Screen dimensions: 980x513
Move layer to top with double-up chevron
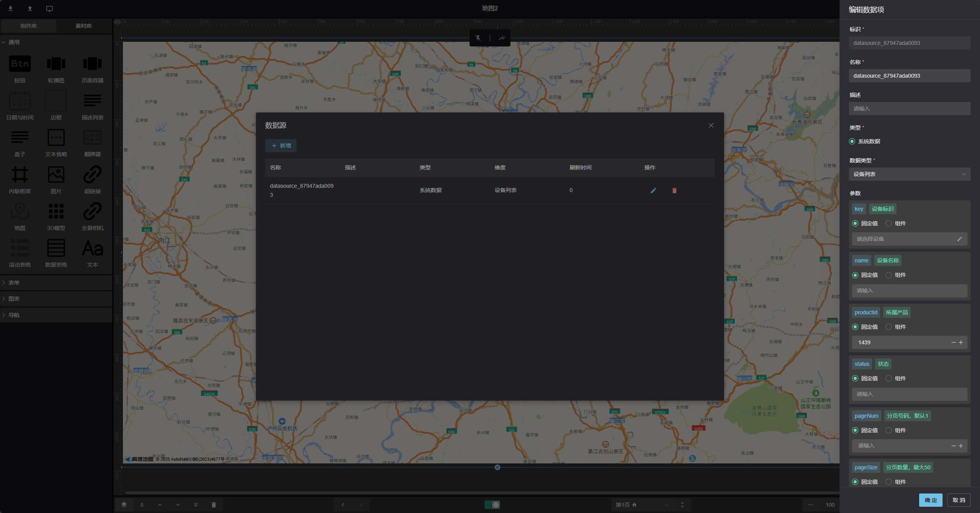[142, 505]
